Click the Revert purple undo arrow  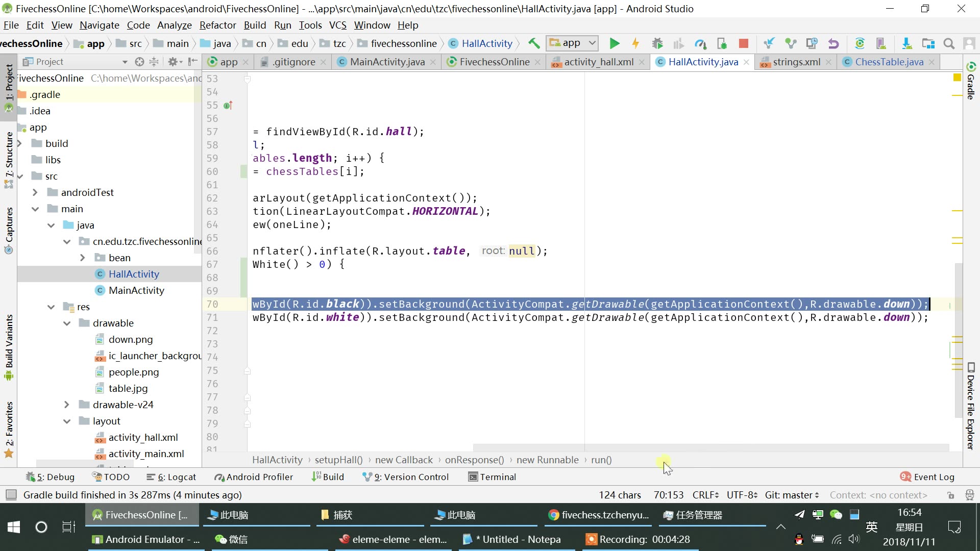(834, 43)
